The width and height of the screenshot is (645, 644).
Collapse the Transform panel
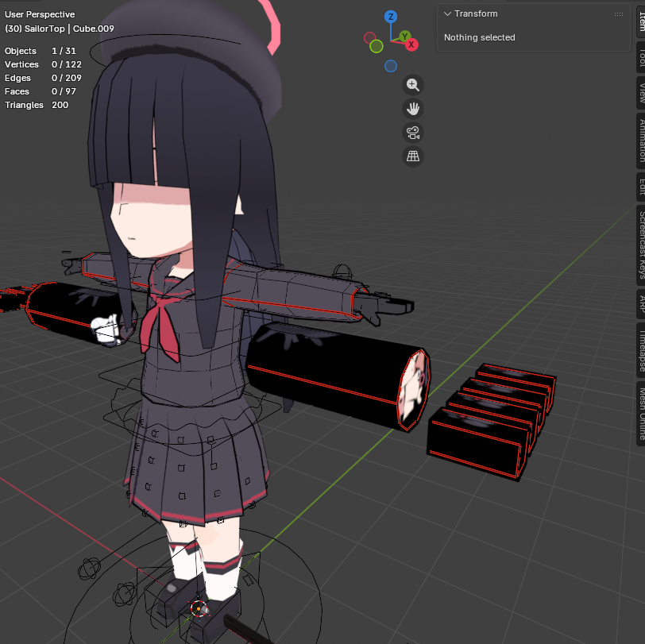pyautogui.click(x=447, y=14)
